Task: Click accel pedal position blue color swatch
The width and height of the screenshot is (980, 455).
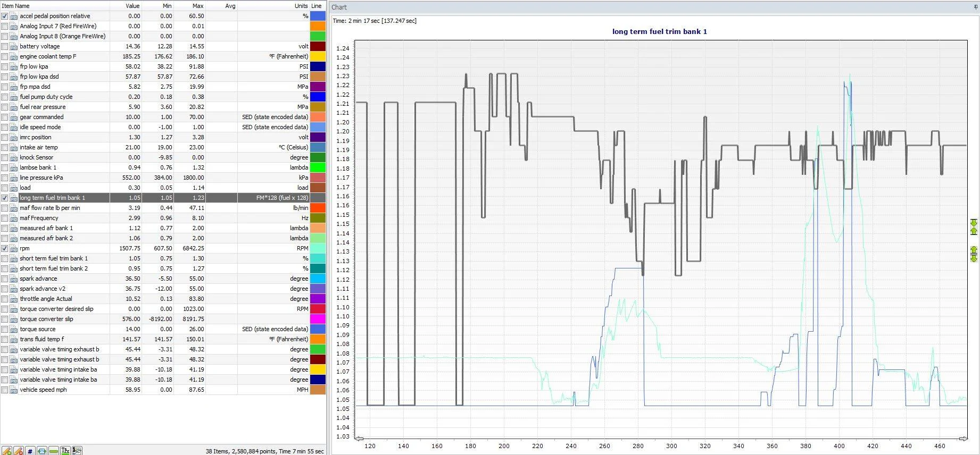Action: 318,16
